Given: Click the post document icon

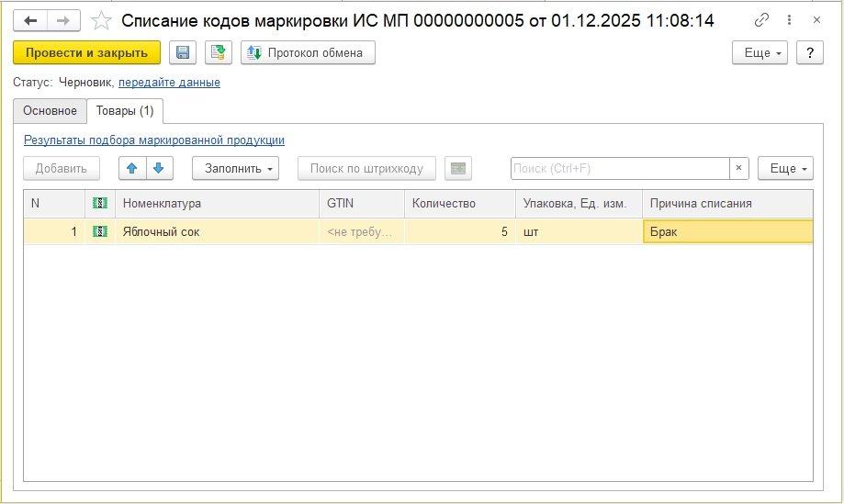Looking at the screenshot, I should pyautogui.click(x=219, y=53).
